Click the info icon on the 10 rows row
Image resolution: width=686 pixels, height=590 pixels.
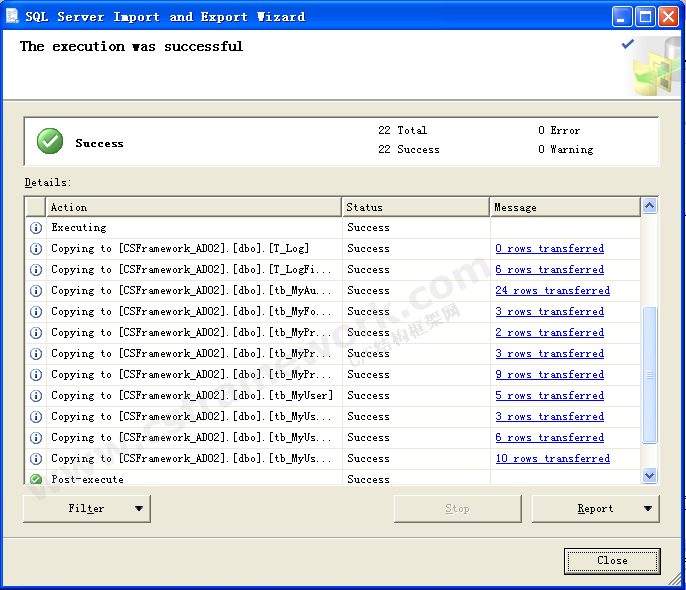pyautogui.click(x=36, y=459)
